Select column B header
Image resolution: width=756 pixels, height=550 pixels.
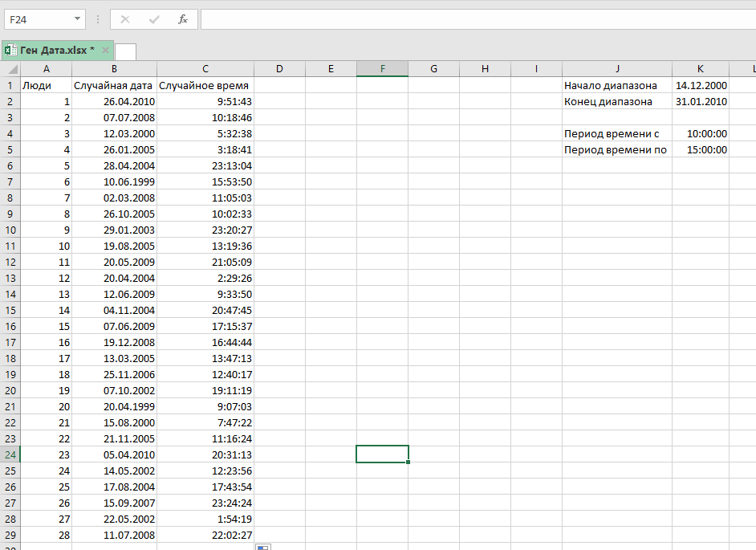click(x=114, y=69)
